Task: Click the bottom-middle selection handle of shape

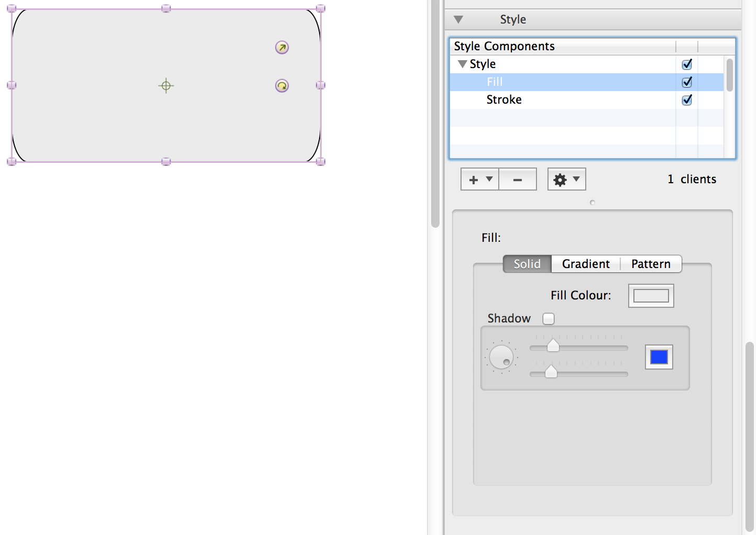Action: tap(166, 162)
